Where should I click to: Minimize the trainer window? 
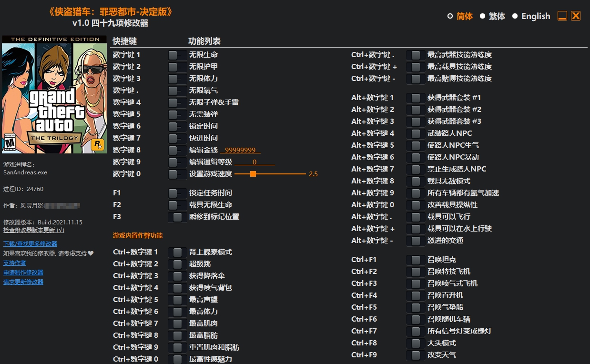tap(562, 16)
